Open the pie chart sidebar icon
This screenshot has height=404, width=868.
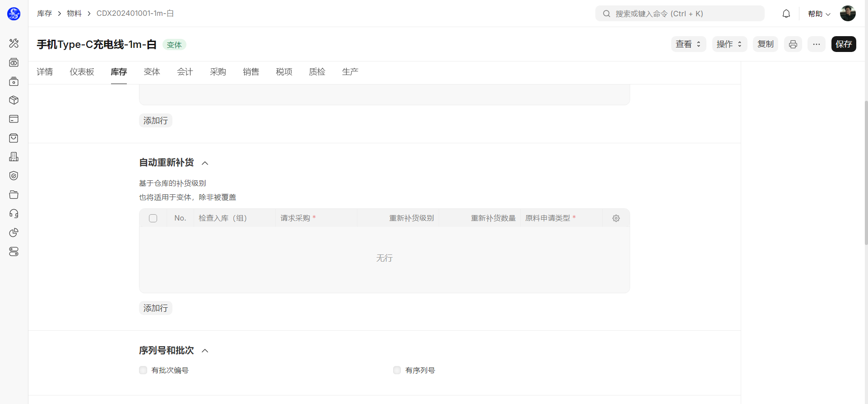tap(14, 233)
